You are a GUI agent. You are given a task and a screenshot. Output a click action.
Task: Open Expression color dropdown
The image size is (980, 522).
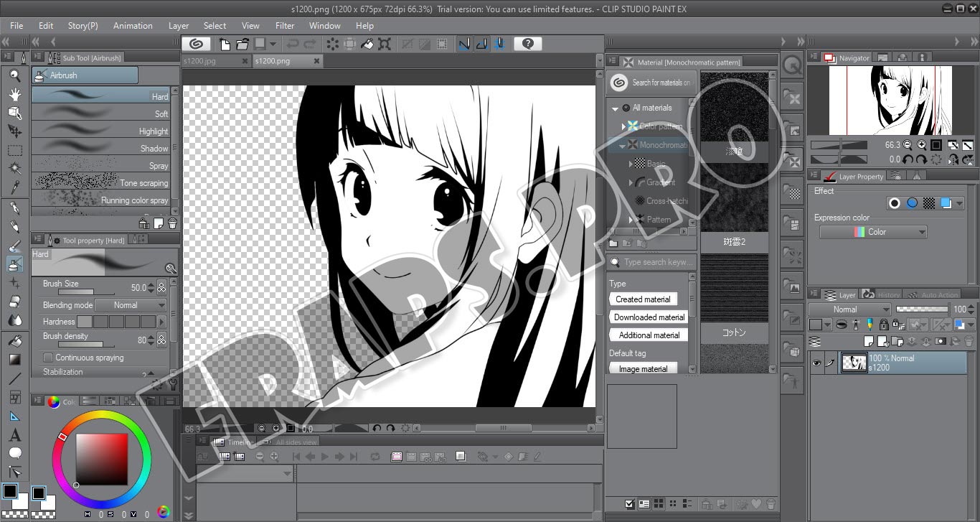coord(873,232)
